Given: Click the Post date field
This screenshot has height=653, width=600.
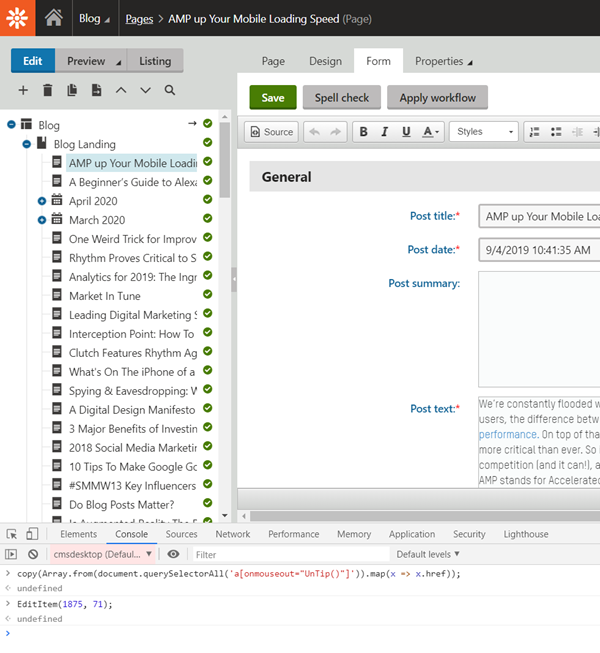Looking at the screenshot, I should tap(539, 250).
